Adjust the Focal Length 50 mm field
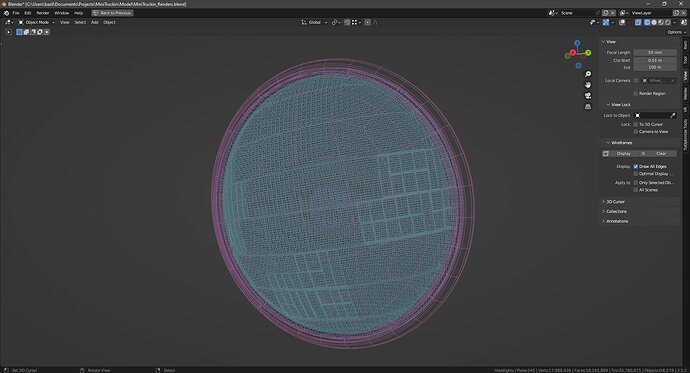This screenshot has height=373, width=690. (x=655, y=52)
